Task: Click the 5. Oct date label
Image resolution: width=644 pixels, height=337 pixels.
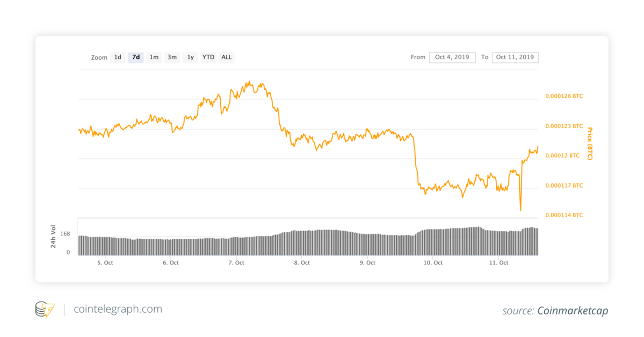Action: 104,263
